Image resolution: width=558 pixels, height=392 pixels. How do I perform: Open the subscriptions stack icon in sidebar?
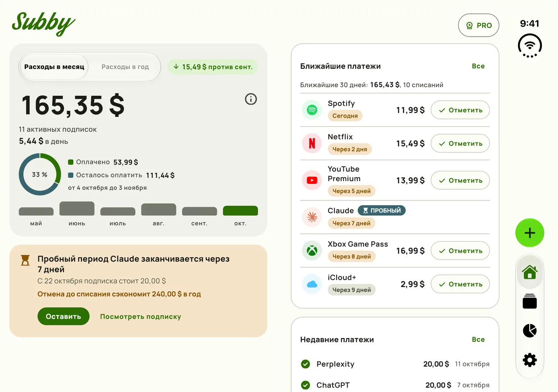[x=530, y=301]
